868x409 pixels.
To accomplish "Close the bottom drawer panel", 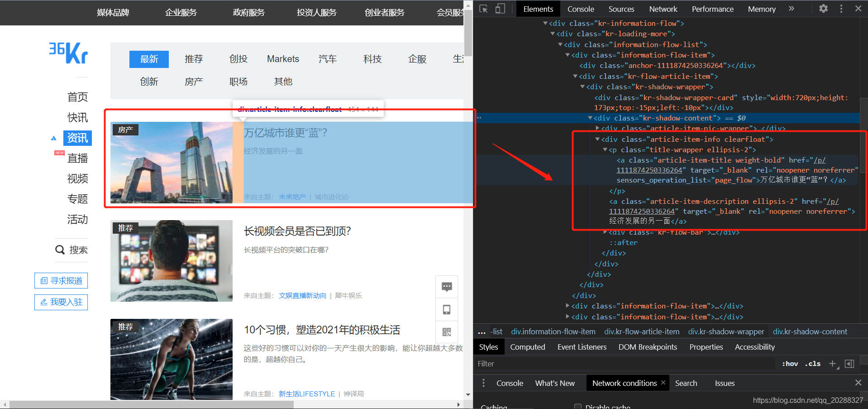I will point(858,383).
